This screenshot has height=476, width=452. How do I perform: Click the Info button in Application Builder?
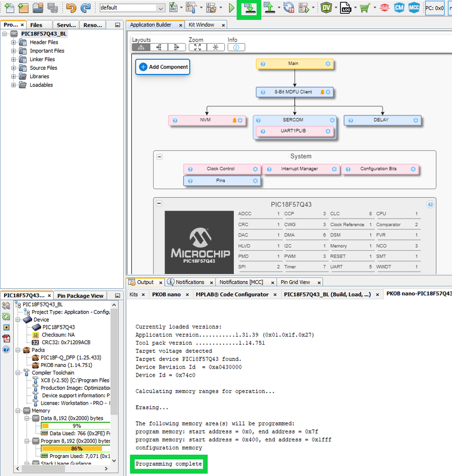(236, 47)
